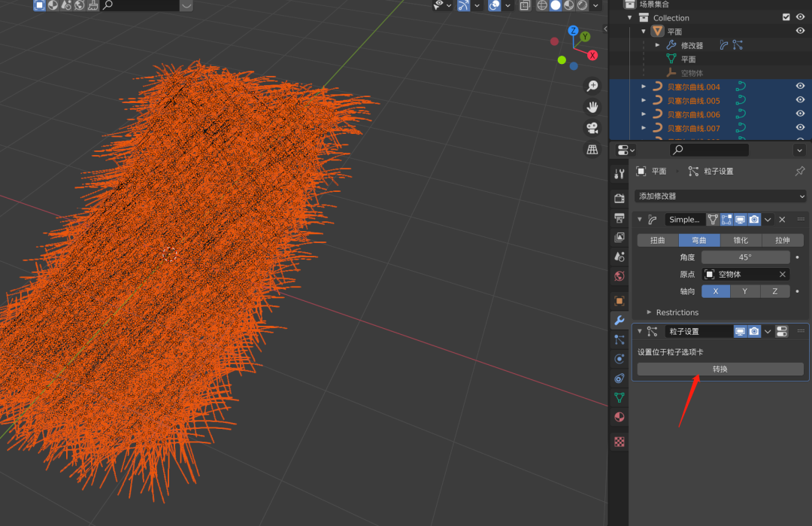This screenshot has width=812, height=526.
Task: Select 扭曲 deform mode tab
Action: pyautogui.click(x=658, y=240)
